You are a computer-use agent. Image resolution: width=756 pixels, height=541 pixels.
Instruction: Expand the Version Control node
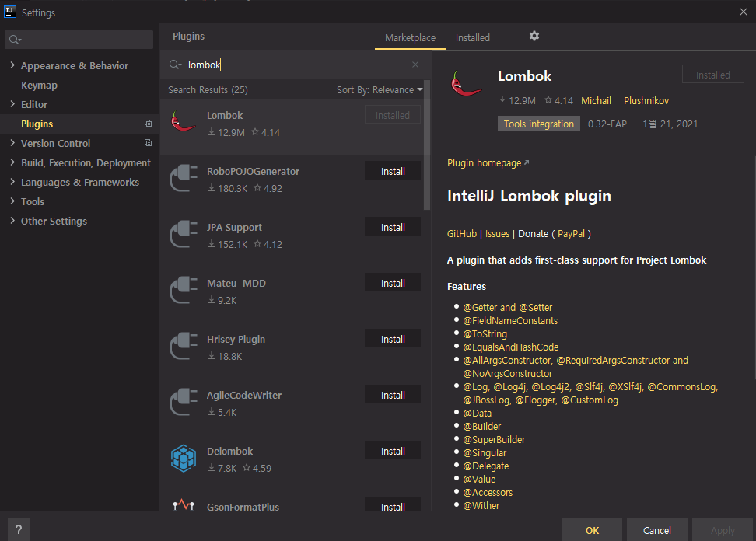tap(12, 142)
